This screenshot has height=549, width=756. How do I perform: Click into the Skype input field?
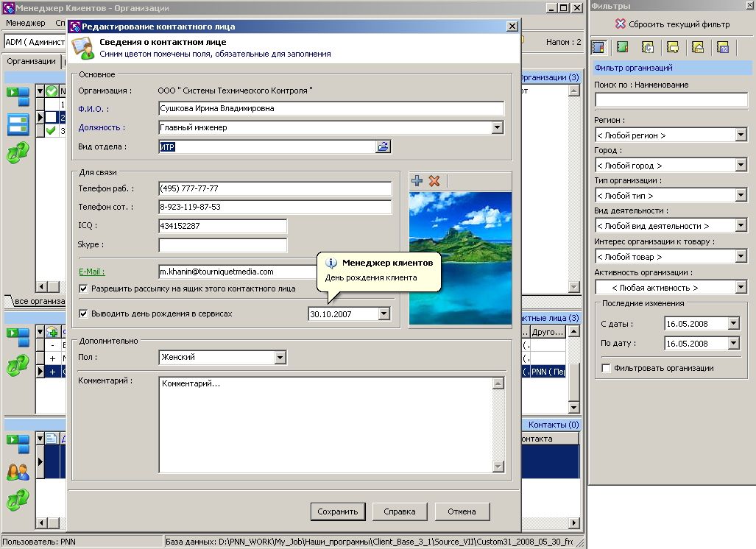pos(223,245)
